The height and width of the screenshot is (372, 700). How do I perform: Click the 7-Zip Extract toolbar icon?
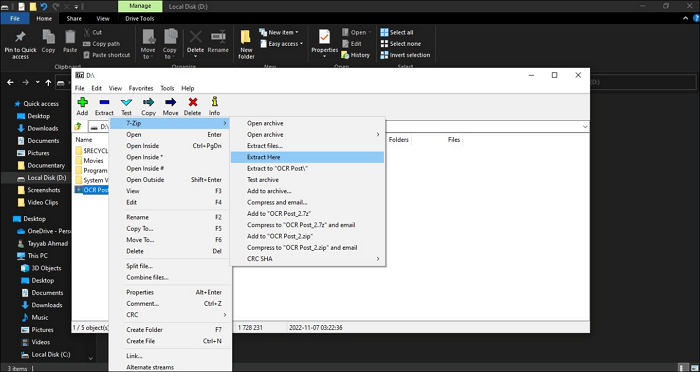pyautogui.click(x=104, y=107)
